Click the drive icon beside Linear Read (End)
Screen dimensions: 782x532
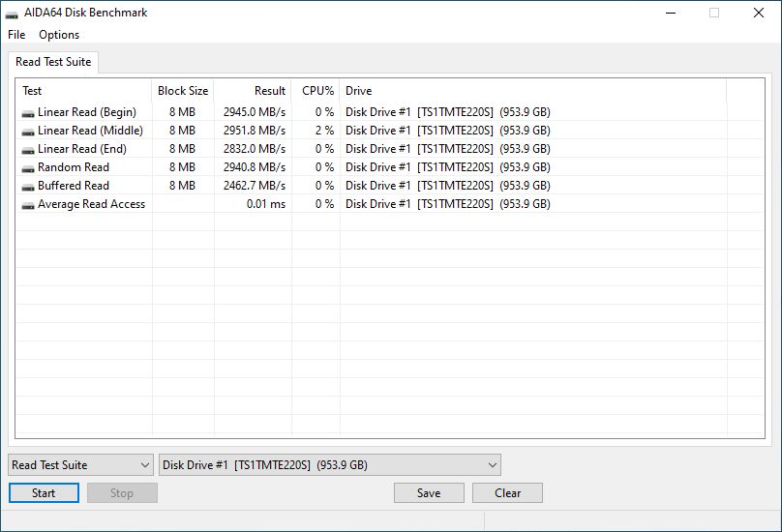pyautogui.click(x=28, y=150)
